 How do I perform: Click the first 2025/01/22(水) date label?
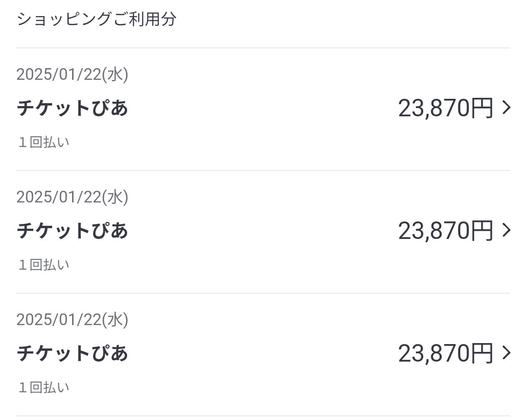click(72, 74)
